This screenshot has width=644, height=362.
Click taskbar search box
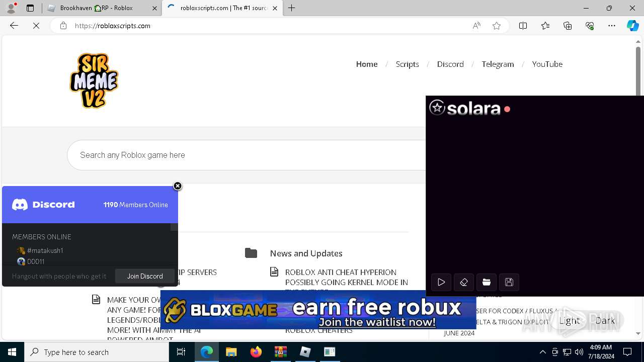point(97,352)
